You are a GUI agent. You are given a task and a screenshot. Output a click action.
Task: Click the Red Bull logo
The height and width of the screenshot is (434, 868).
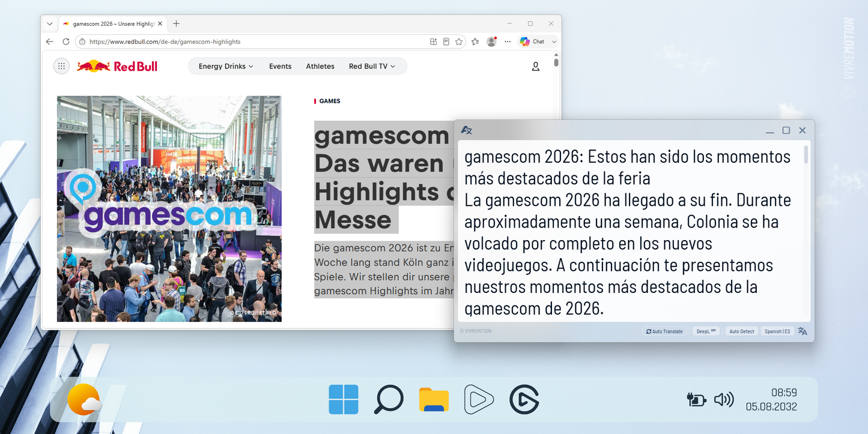117,66
